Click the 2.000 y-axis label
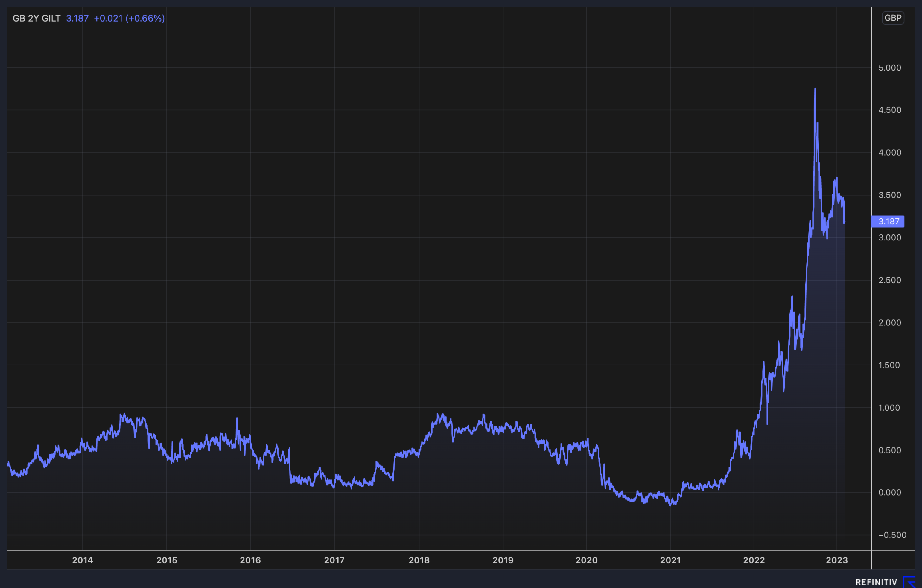 [889, 323]
